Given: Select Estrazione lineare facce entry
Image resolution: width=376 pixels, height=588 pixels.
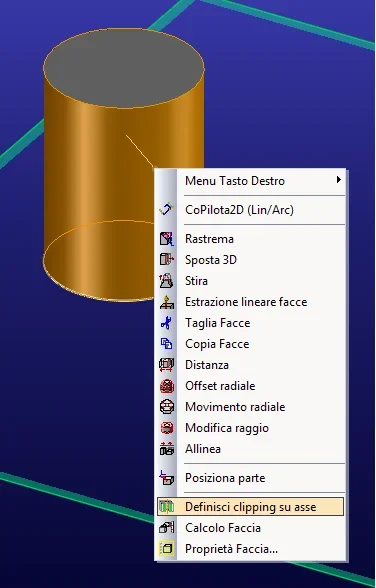Looking at the screenshot, I should 250,302.
